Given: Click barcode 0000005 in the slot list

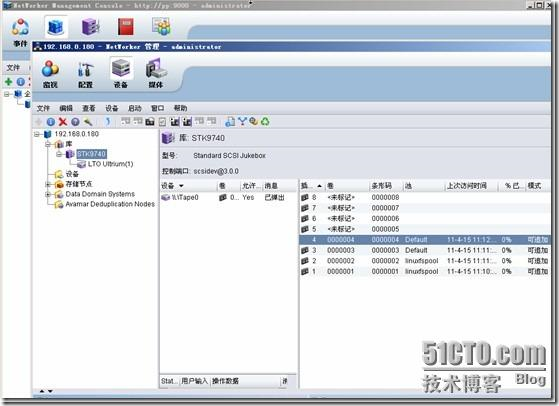Looking at the screenshot, I should click(x=385, y=229).
